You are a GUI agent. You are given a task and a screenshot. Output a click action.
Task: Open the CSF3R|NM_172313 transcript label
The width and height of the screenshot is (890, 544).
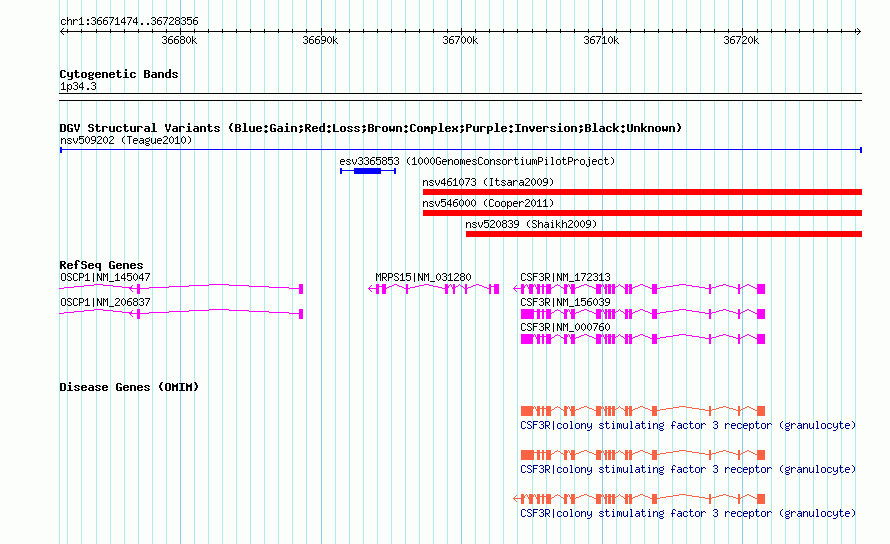coord(565,278)
